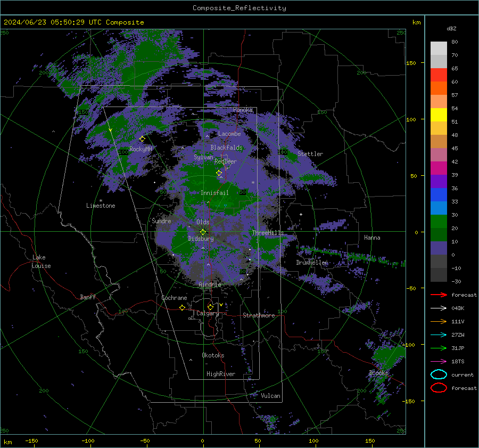The height and width of the screenshot is (448, 479).
Task: Click the 57 value on dBZ scale
Action: pos(455,95)
